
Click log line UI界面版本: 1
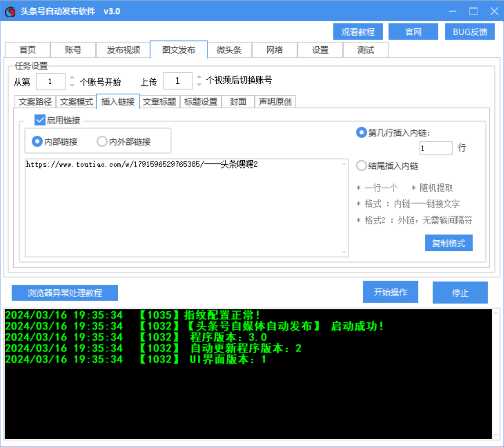pyautogui.click(x=136, y=359)
